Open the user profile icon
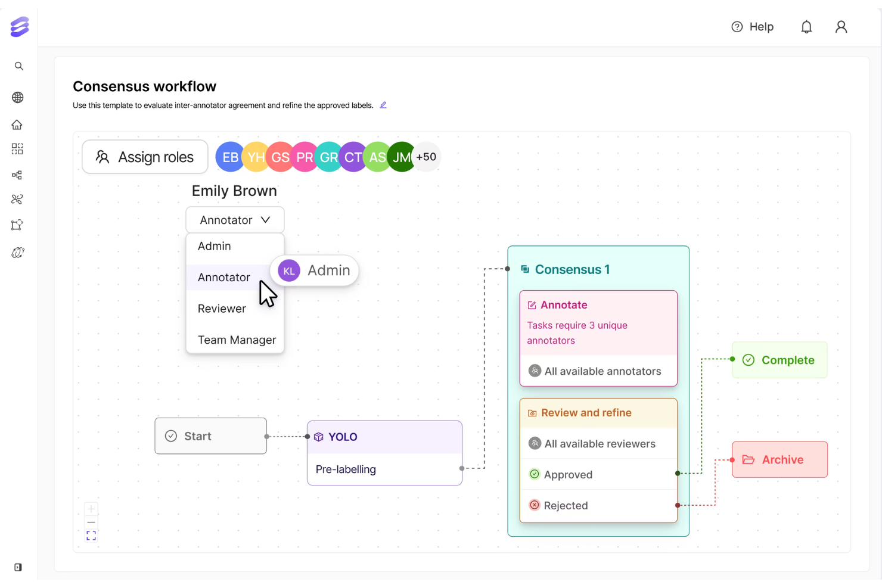The height and width of the screenshot is (588, 882). (x=841, y=26)
